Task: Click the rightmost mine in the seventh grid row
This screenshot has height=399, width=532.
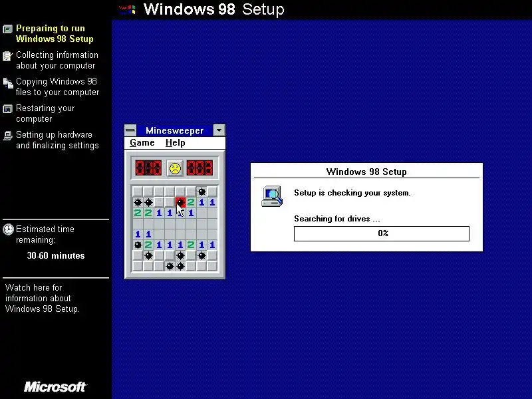Action: [x=201, y=255]
